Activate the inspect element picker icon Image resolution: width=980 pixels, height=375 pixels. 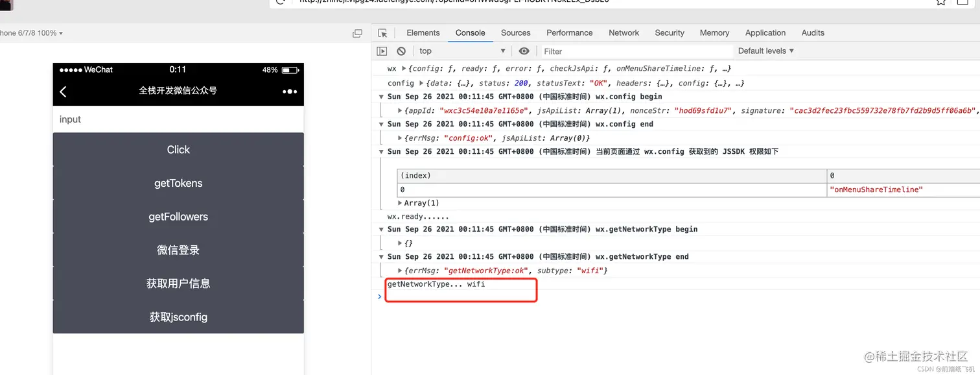[x=382, y=33]
